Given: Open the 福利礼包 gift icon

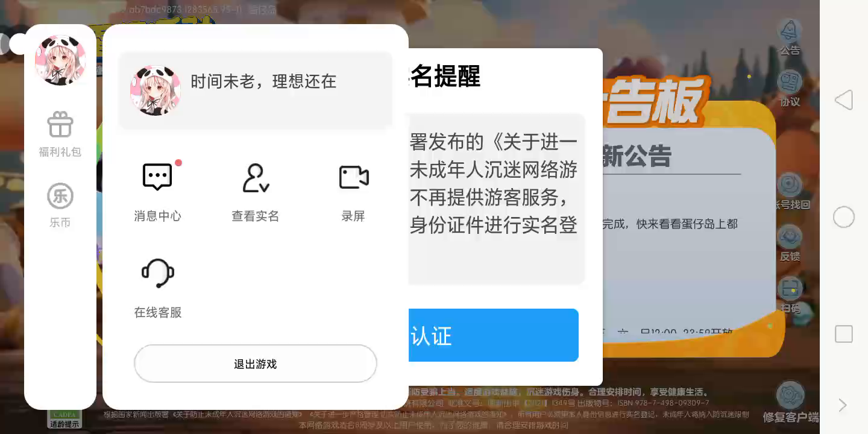Looking at the screenshot, I should click(60, 125).
